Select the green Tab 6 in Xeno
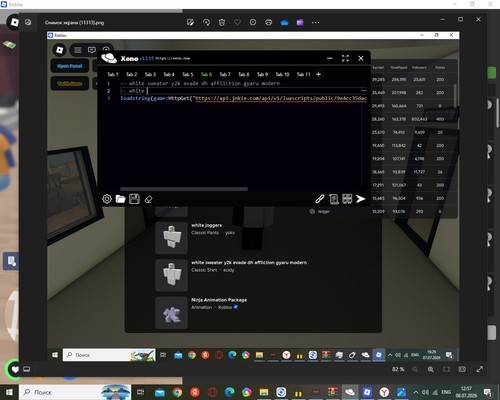The image size is (500, 400). (206, 74)
